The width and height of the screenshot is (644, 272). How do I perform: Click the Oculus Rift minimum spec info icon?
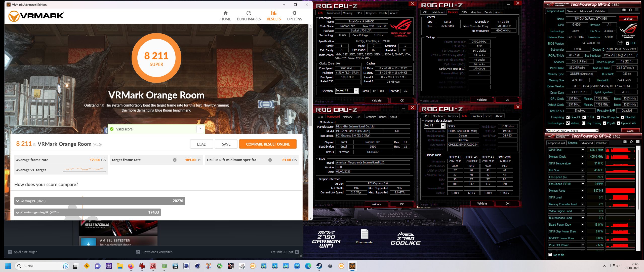click(270, 160)
